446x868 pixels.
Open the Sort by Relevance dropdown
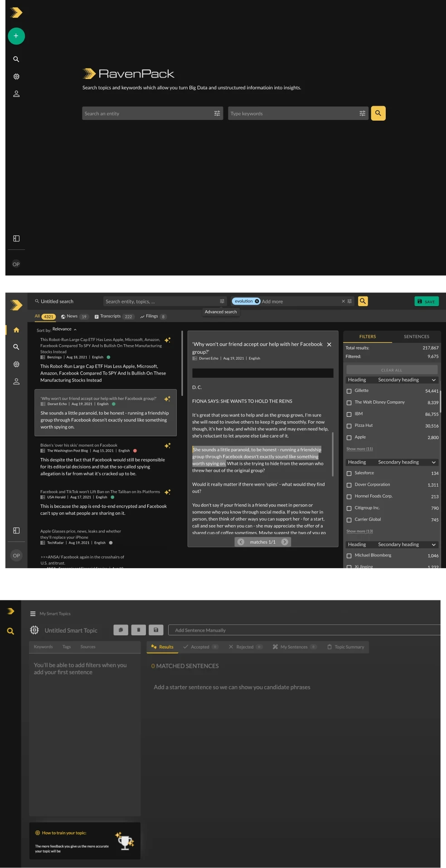point(64,329)
